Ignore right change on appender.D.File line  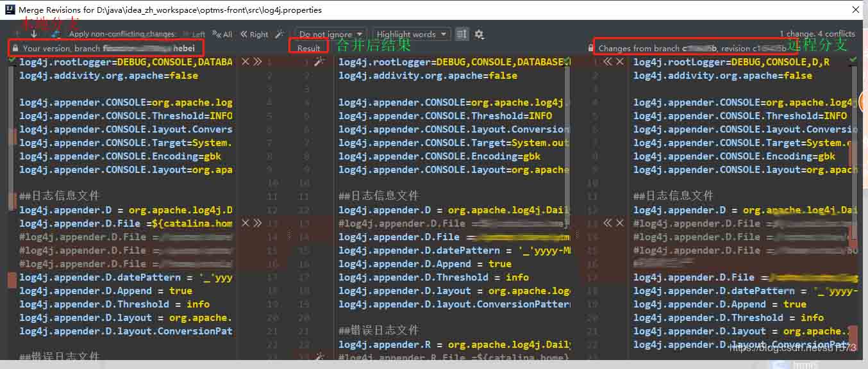[620, 223]
